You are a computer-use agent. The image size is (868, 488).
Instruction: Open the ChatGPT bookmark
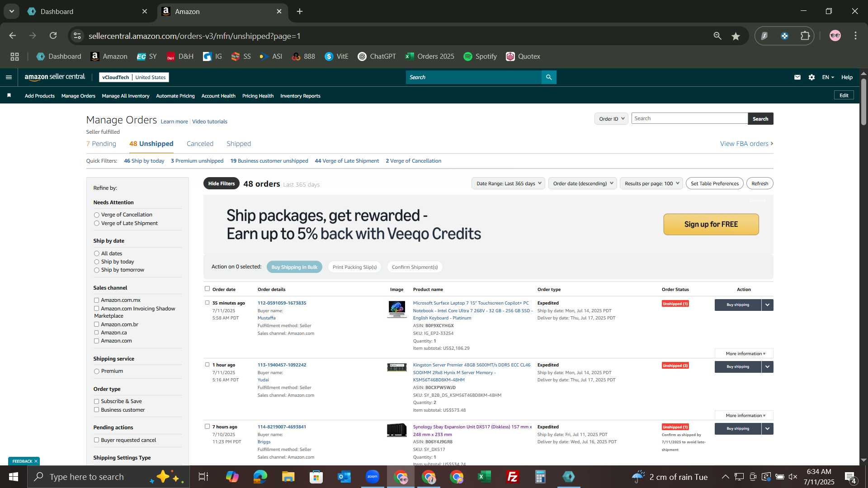pyautogui.click(x=377, y=56)
